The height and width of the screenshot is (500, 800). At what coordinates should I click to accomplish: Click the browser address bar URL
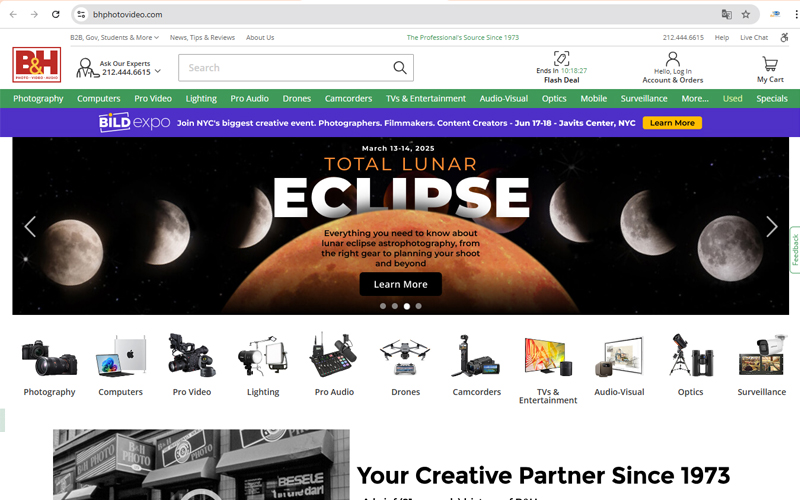pos(128,14)
